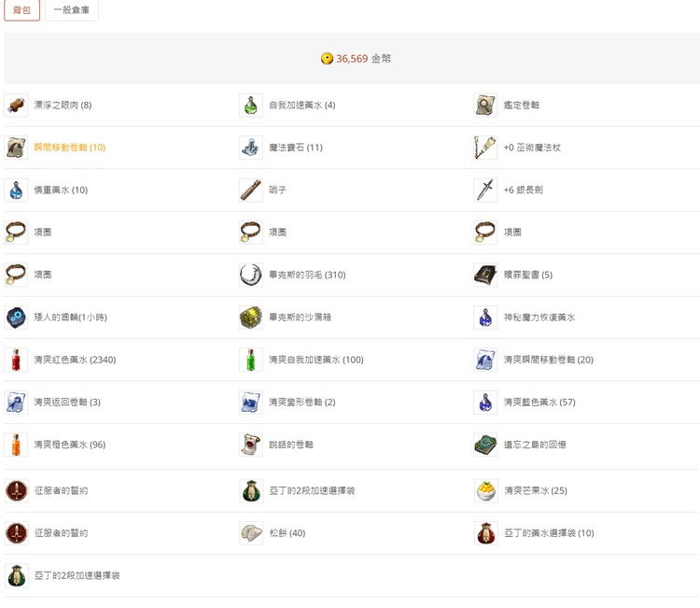Select the +6 銀長劍 label
Viewport: 700px width, 608px height.
pos(524,191)
